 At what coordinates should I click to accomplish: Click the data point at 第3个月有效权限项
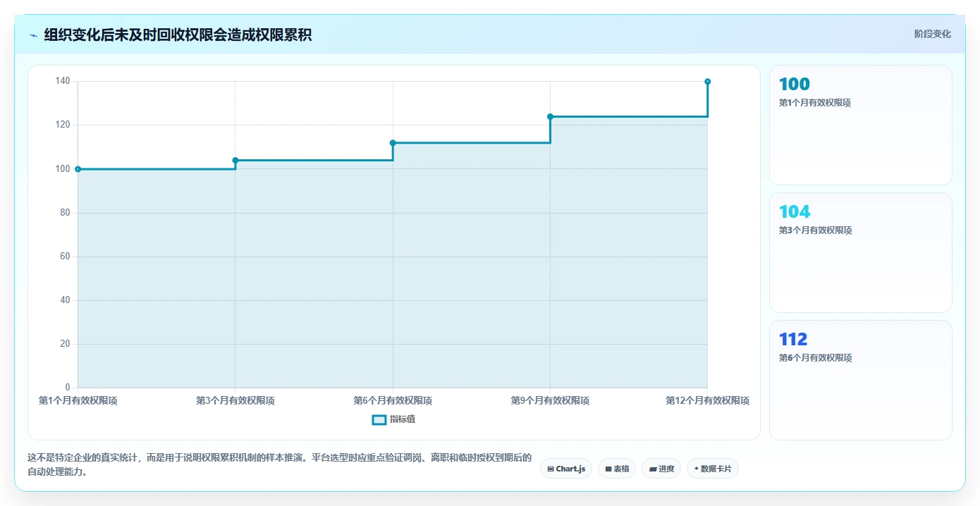pyautogui.click(x=235, y=160)
